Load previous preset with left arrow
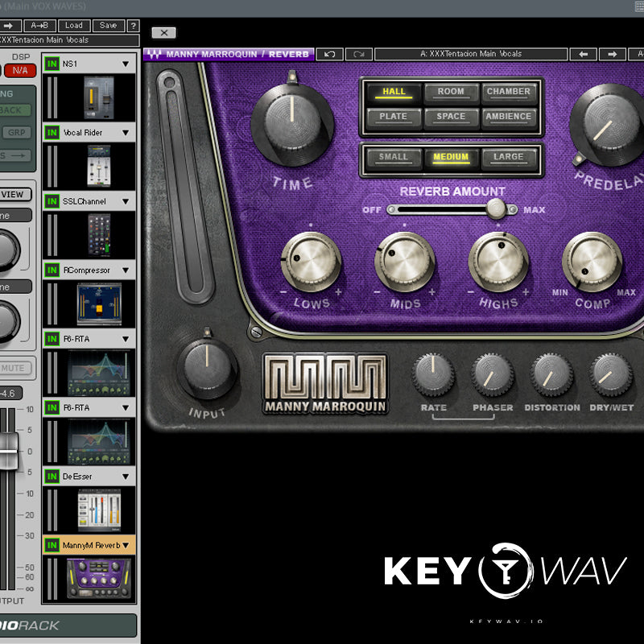The height and width of the screenshot is (644, 644). tap(583, 54)
